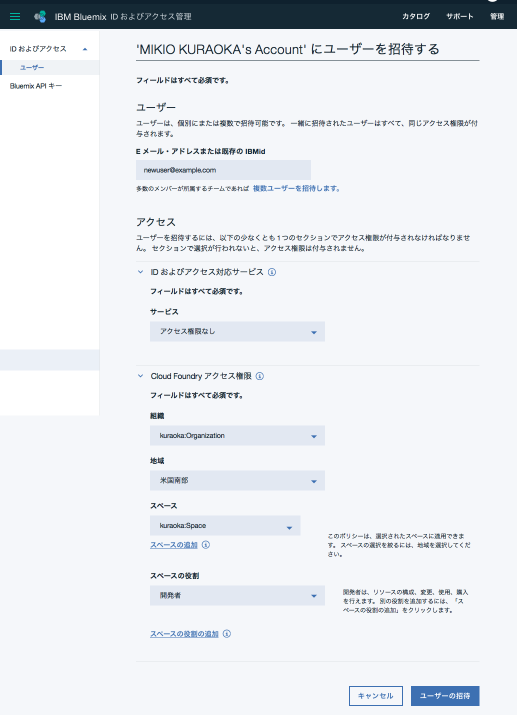This screenshot has width=517, height=715.
Task: Open カタログ in the top navigation
Action: 416,16
